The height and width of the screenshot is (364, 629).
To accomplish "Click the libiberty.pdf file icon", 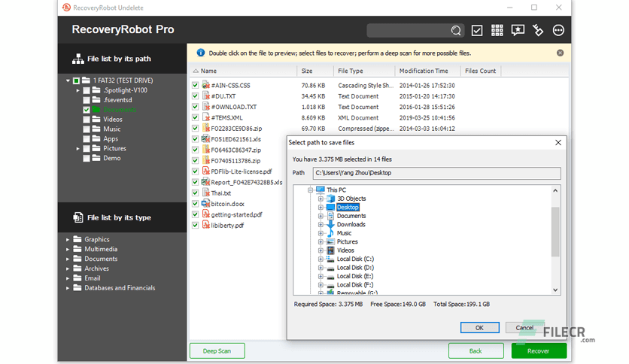I will click(x=206, y=226).
